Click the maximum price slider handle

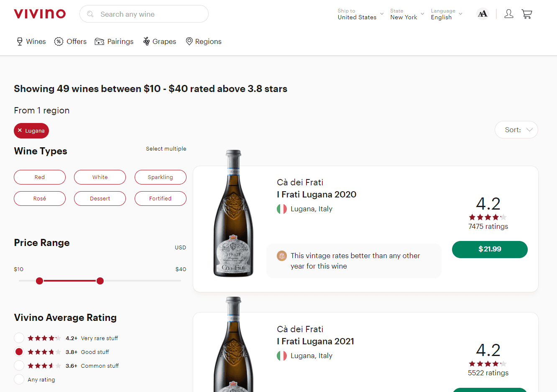point(100,281)
